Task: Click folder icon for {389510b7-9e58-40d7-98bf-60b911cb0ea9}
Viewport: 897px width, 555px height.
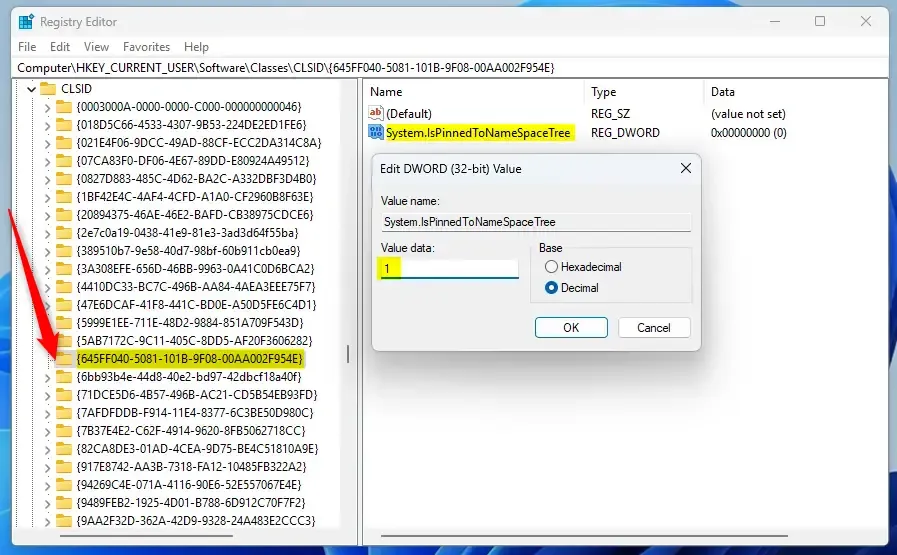Action: (64, 251)
